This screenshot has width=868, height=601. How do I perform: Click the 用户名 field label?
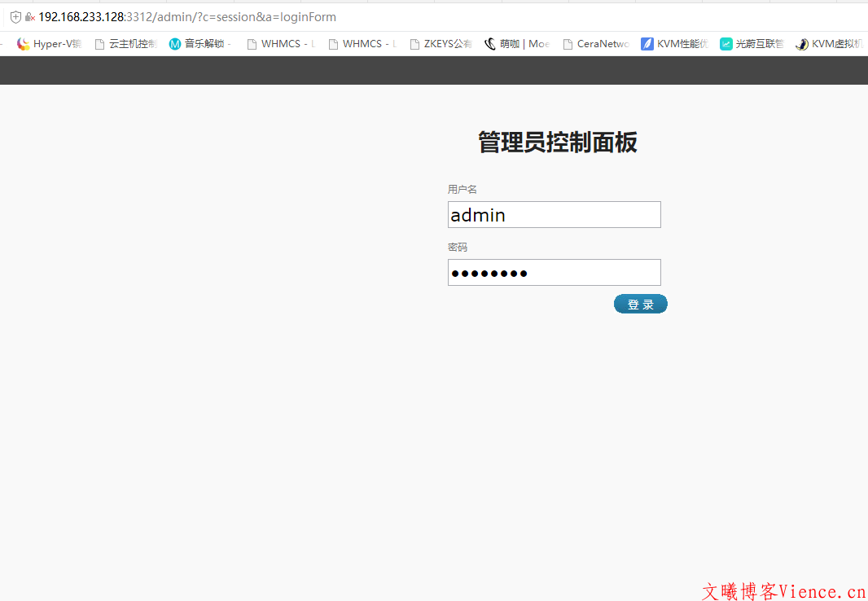[462, 190]
